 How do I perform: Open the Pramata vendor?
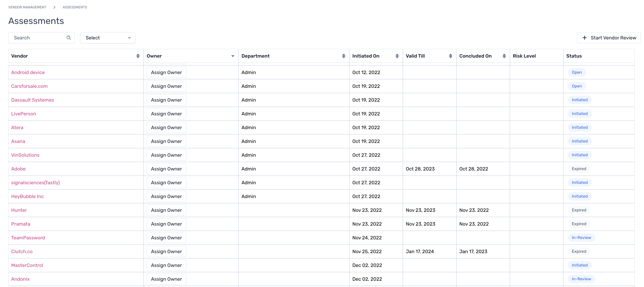click(x=20, y=224)
